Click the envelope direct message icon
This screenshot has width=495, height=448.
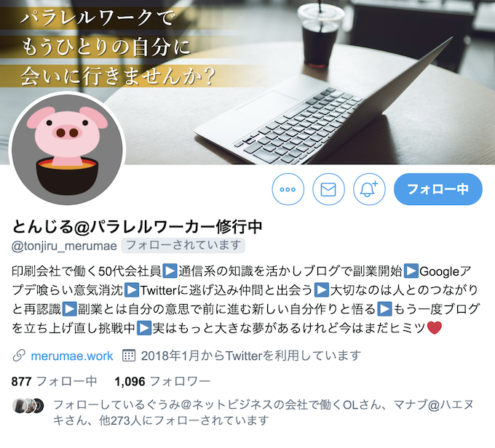tap(328, 189)
